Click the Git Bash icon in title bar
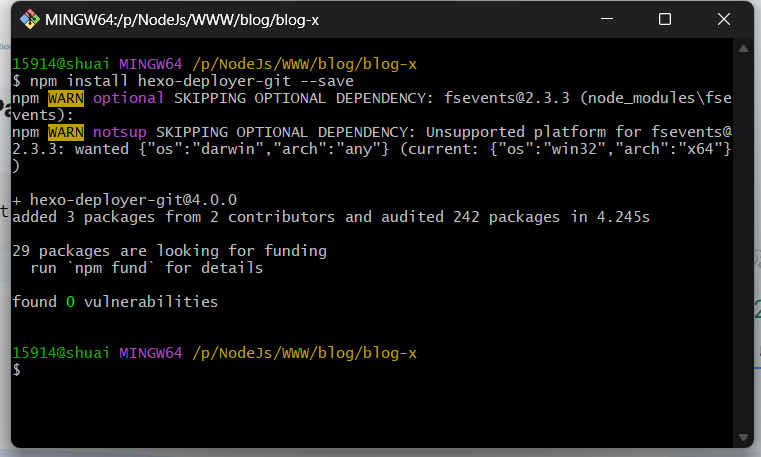Screen dimensions: 761x457 tap(30, 19)
